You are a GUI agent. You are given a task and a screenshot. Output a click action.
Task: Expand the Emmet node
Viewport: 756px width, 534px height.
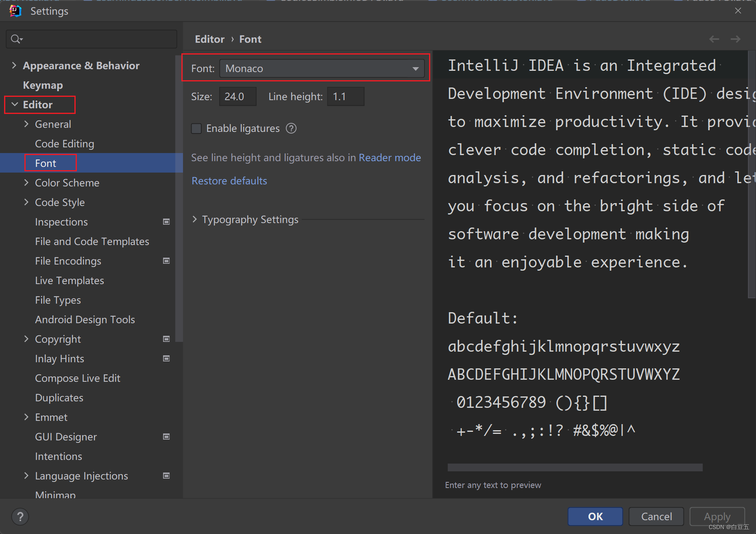(26, 417)
